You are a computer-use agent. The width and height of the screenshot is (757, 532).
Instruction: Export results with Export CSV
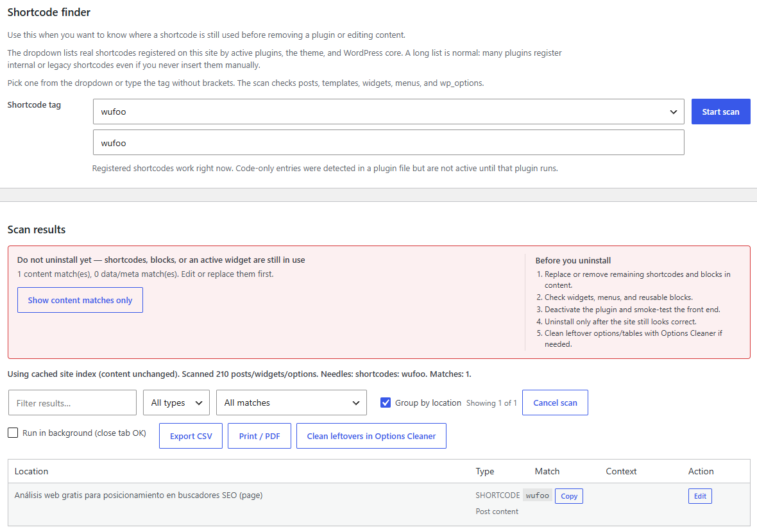[x=191, y=436]
